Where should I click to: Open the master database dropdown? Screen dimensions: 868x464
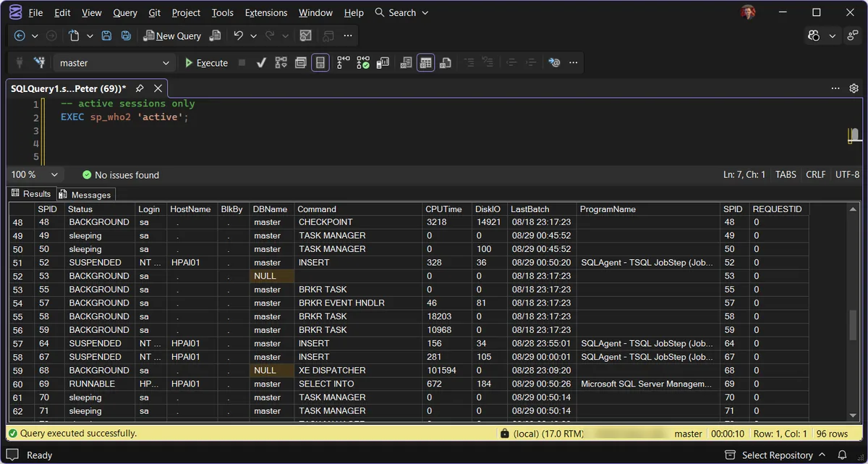click(114, 63)
